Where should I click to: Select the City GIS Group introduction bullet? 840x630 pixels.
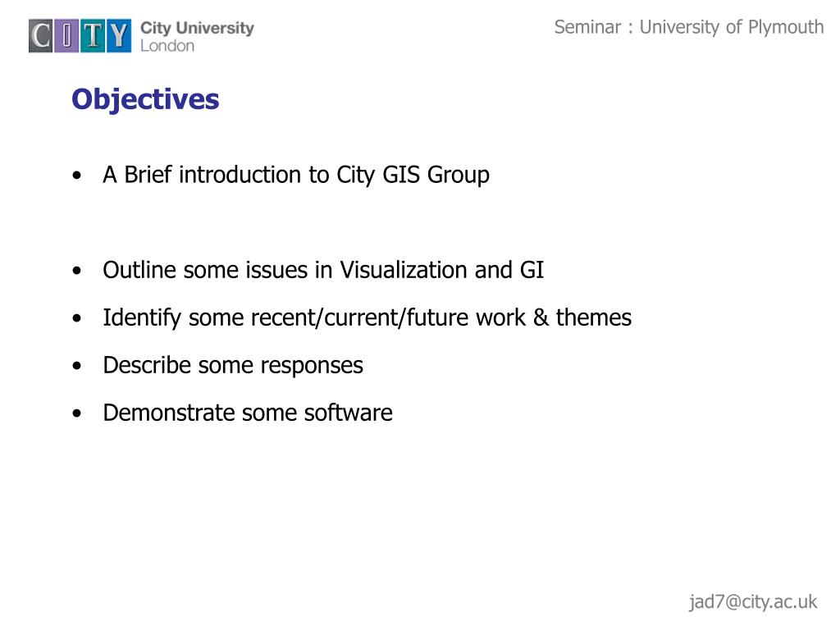click(296, 176)
